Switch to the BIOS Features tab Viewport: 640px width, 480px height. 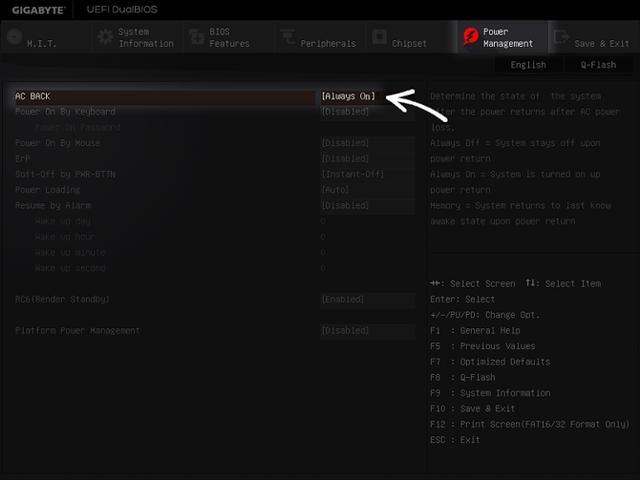click(x=229, y=37)
